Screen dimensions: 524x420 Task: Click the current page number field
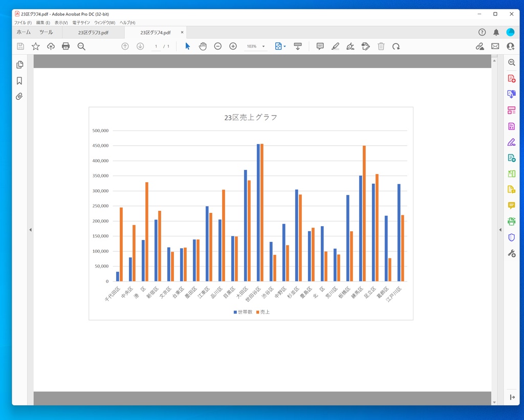point(156,47)
